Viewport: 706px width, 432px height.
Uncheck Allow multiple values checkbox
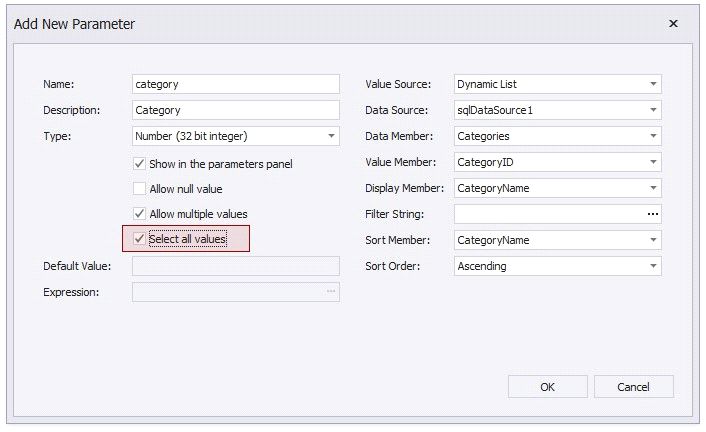coord(140,214)
